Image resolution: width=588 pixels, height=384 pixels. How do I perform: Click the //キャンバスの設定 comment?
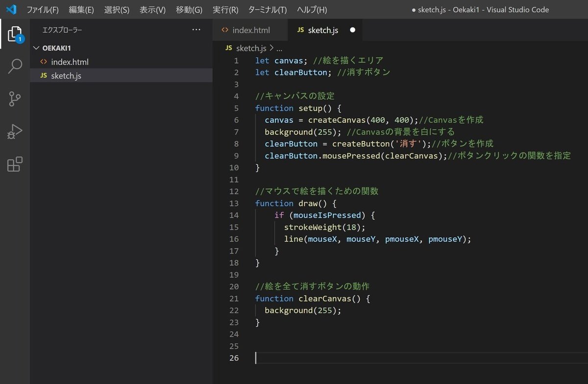point(294,96)
